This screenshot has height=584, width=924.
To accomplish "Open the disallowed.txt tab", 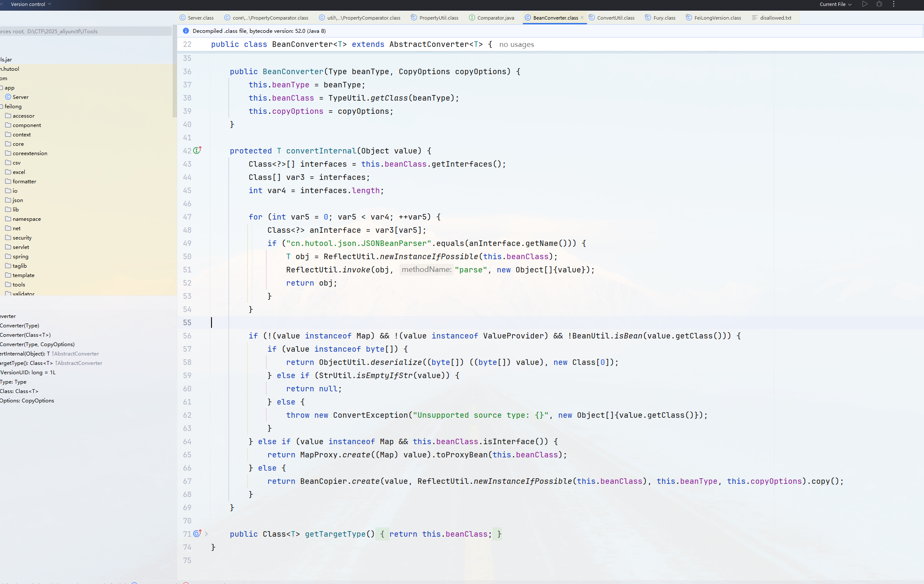I will [771, 17].
